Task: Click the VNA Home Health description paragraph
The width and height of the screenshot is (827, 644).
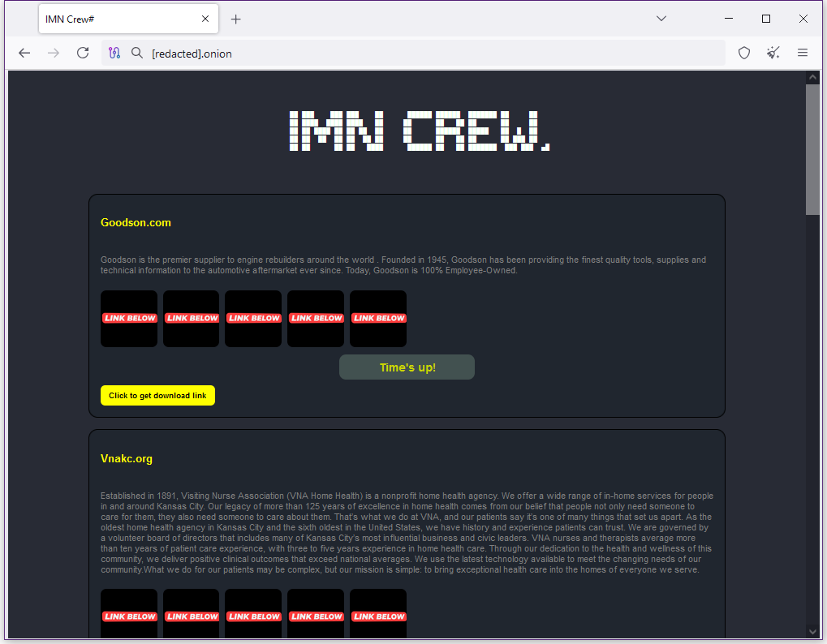Action: (x=407, y=533)
